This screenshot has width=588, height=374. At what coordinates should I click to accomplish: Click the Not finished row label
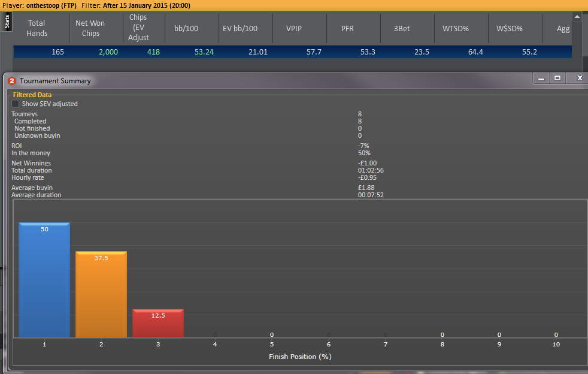coord(32,128)
